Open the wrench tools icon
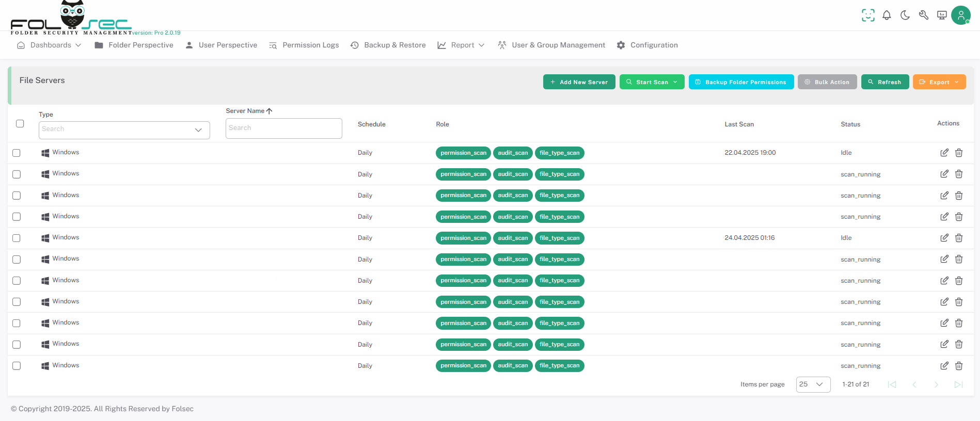The image size is (980, 421). point(924,15)
